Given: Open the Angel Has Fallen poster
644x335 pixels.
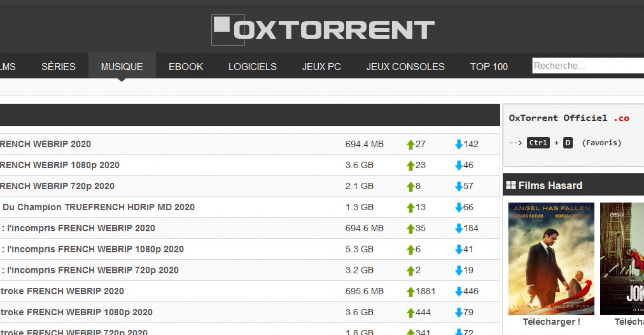Looking at the screenshot, I should tap(551, 259).
